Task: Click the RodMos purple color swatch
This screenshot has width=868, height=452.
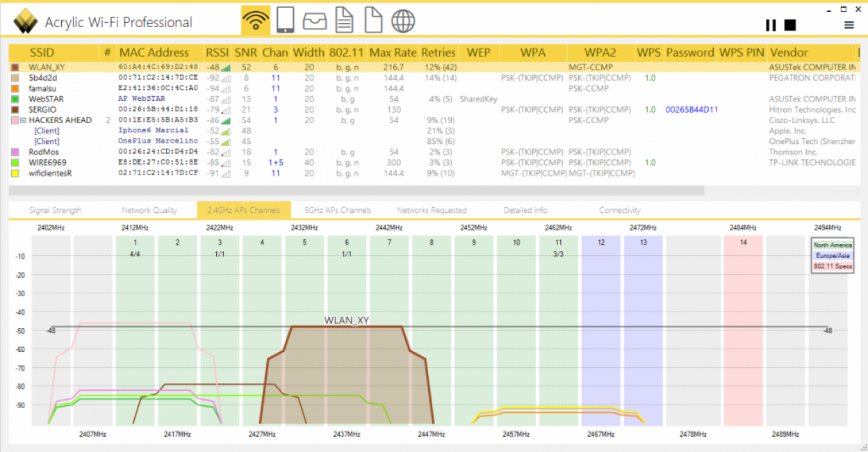Action: tap(15, 152)
